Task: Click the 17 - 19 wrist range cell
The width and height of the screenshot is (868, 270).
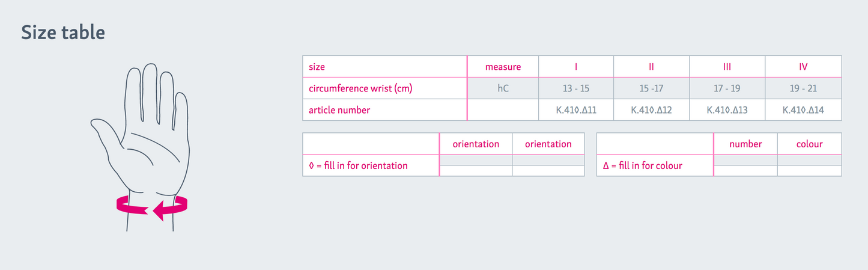Action: click(727, 88)
